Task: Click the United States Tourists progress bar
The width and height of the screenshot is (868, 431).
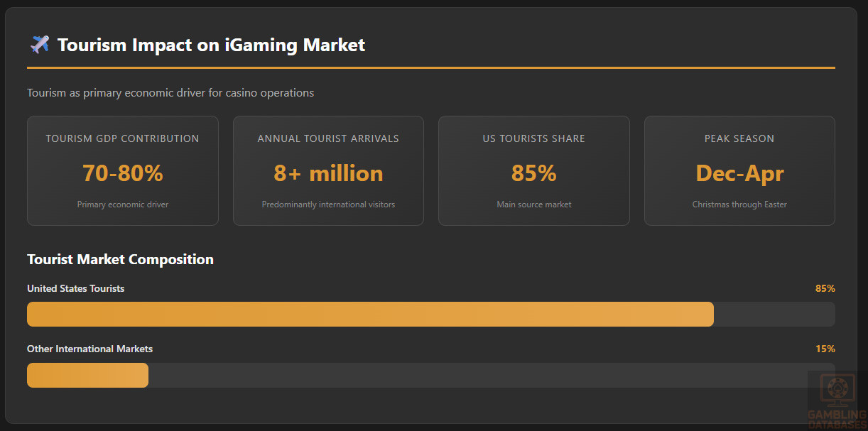Action: (370, 314)
